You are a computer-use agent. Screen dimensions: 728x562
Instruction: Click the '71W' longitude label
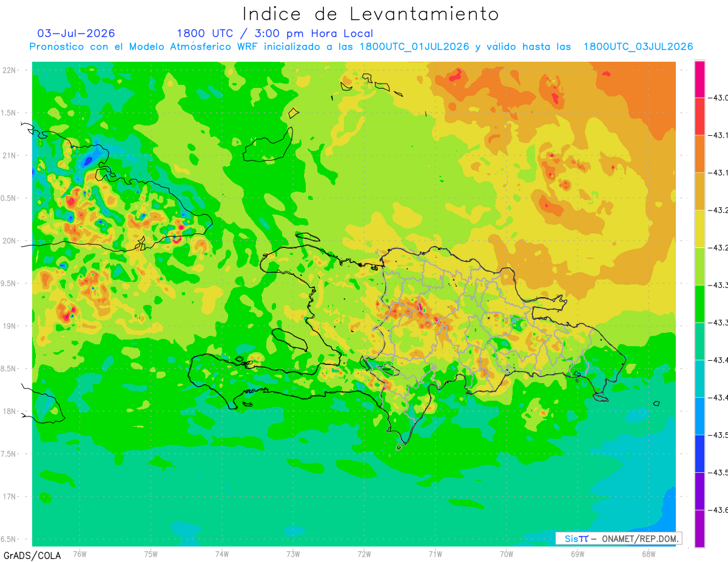[435, 554]
